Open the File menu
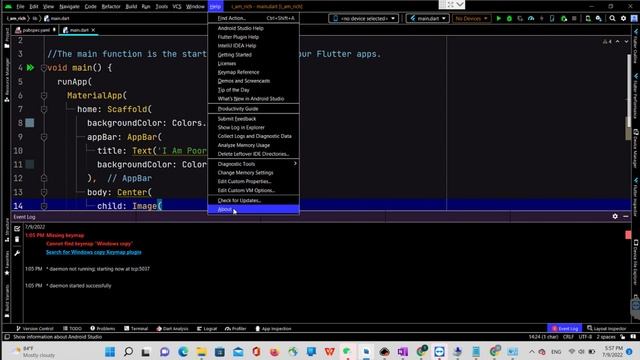Screen dimensions: 640x360 coord(20,7)
